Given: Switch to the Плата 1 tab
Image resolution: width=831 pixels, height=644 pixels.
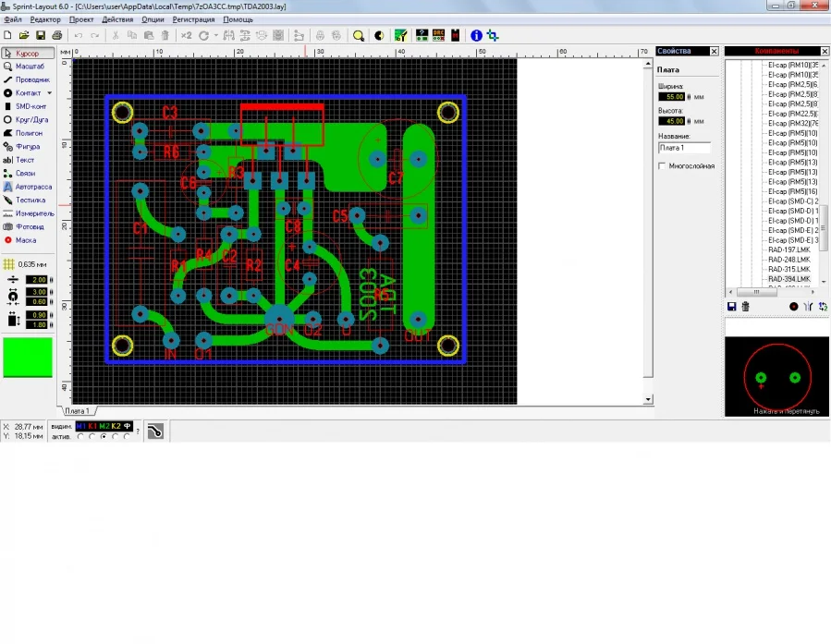Looking at the screenshot, I should [76, 411].
